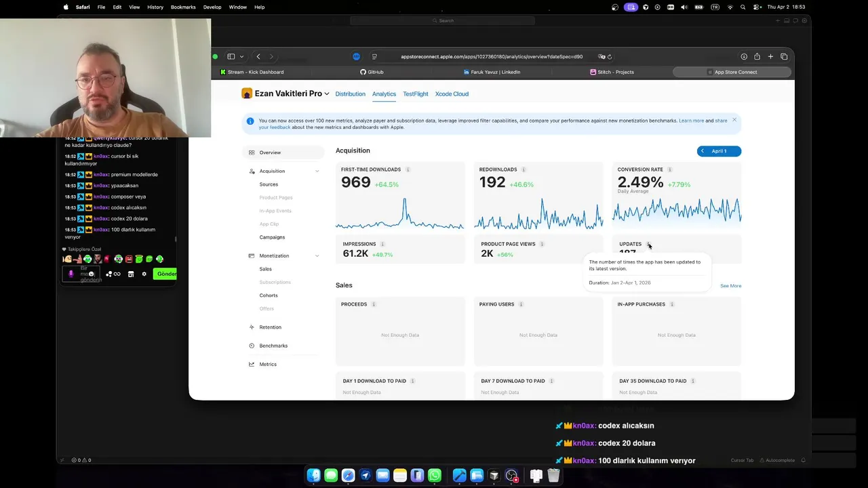Click info icon next to In-App Purchases
Image resolution: width=868 pixels, height=488 pixels.
click(672, 304)
